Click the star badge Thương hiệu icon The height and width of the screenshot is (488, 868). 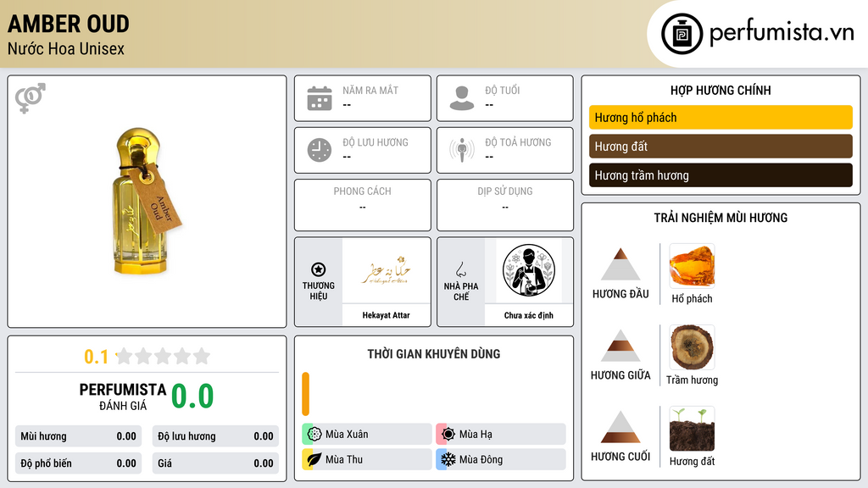tap(319, 269)
